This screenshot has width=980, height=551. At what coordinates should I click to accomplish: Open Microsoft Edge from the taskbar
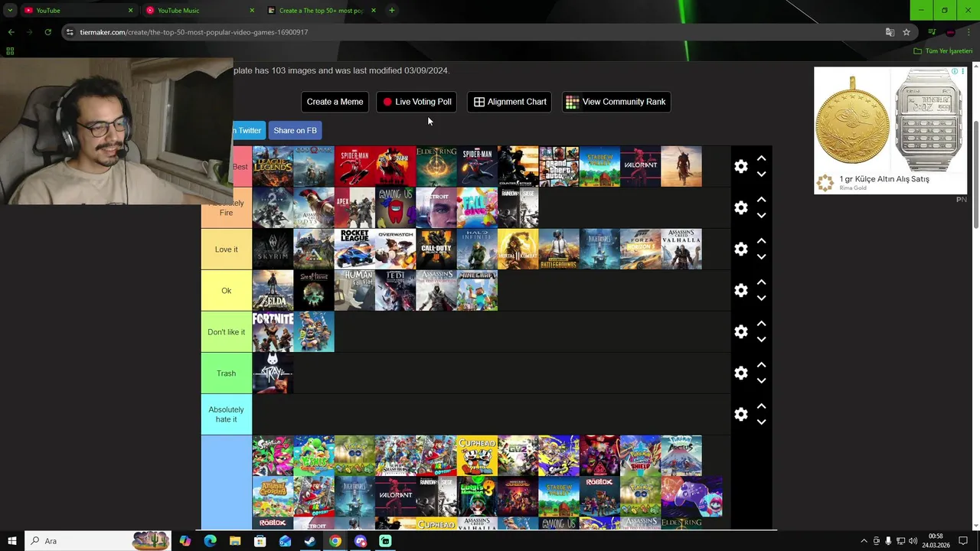210,541
